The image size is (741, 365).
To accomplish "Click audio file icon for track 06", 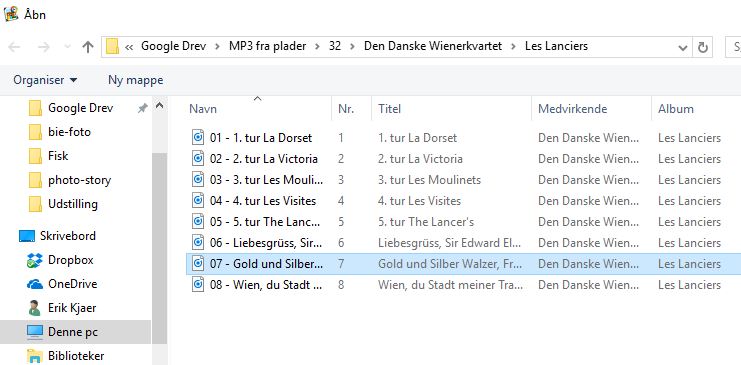I will (x=198, y=243).
